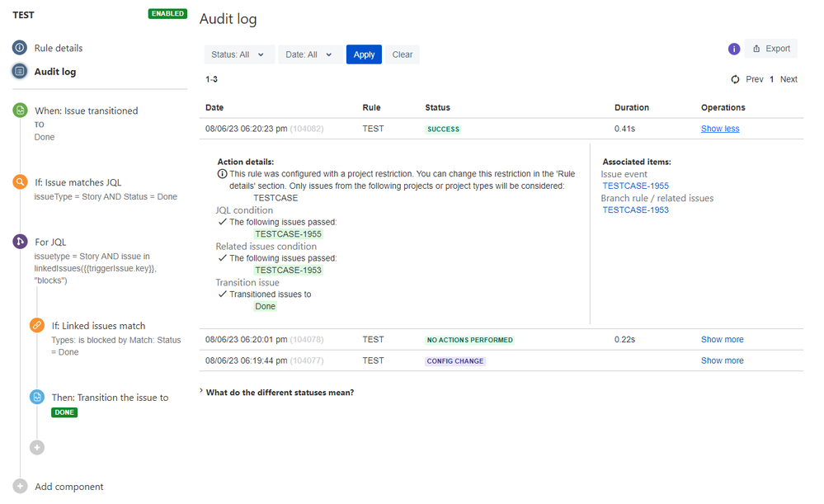Screen dimensions: 824x504
Task: Open the Date: All filter dropdown
Action: coord(310,54)
